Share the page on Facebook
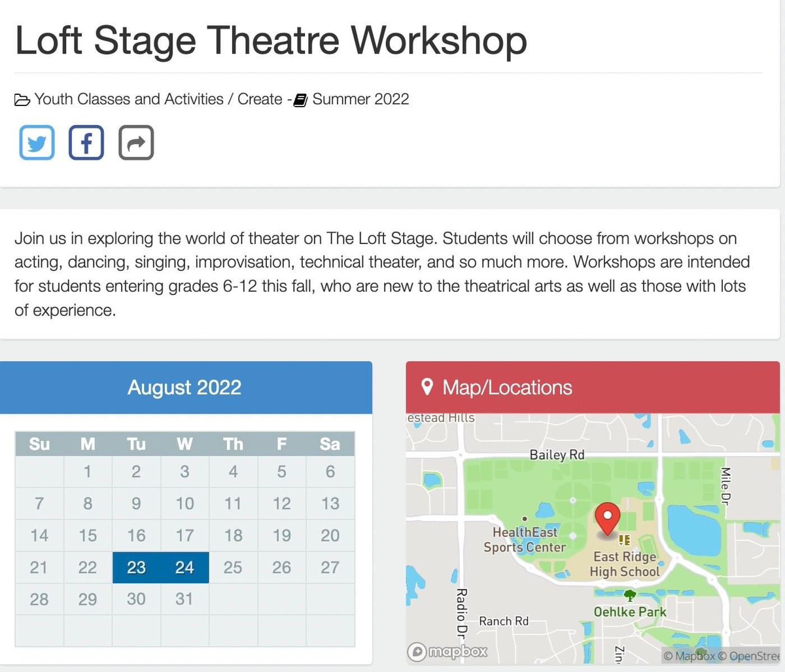The image size is (785, 672). click(86, 142)
